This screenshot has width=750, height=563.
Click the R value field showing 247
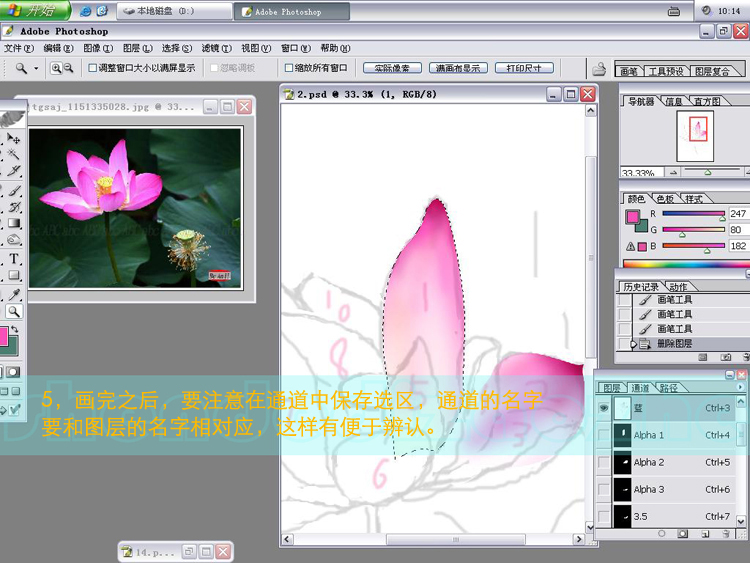(739, 214)
